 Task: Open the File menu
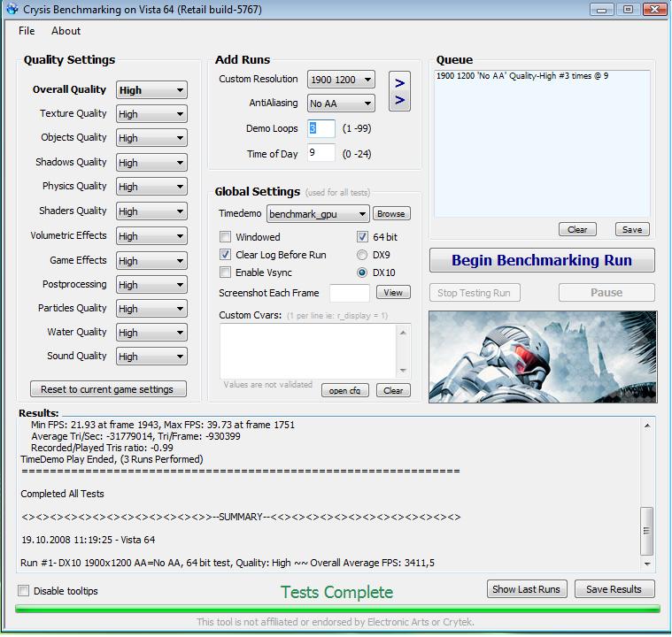(27, 31)
